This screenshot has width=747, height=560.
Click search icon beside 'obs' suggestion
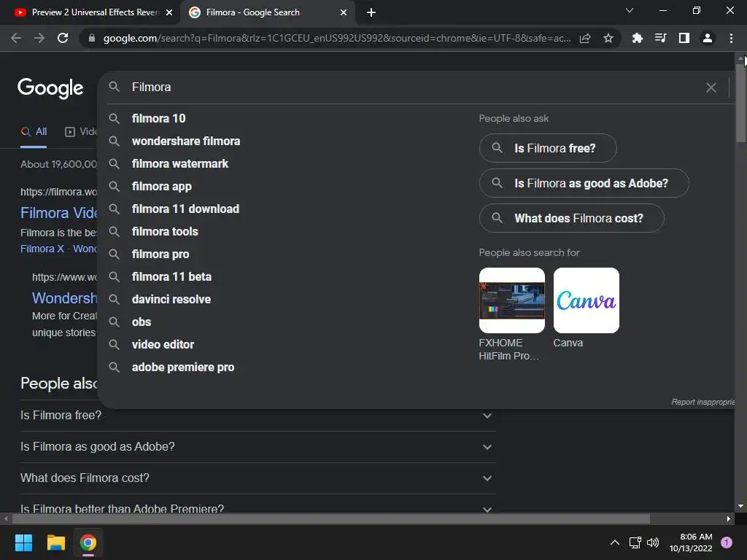pyautogui.click(x=114, y=322)
